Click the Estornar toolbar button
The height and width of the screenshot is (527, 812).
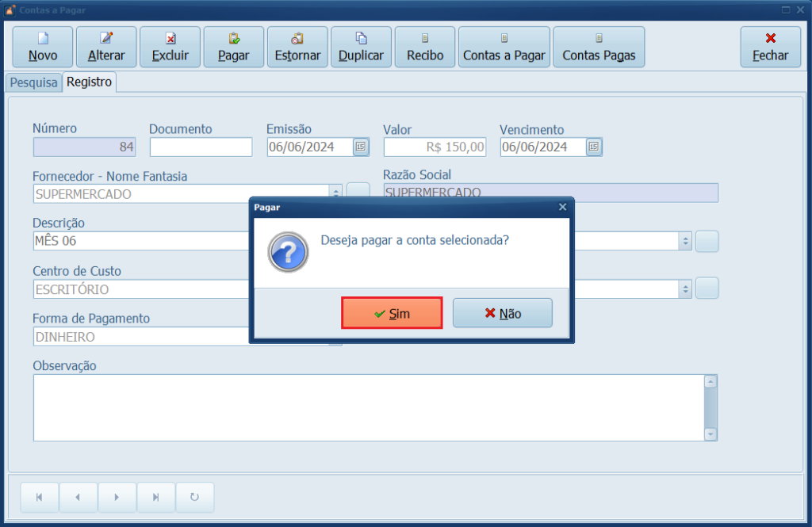coord(297,47)
